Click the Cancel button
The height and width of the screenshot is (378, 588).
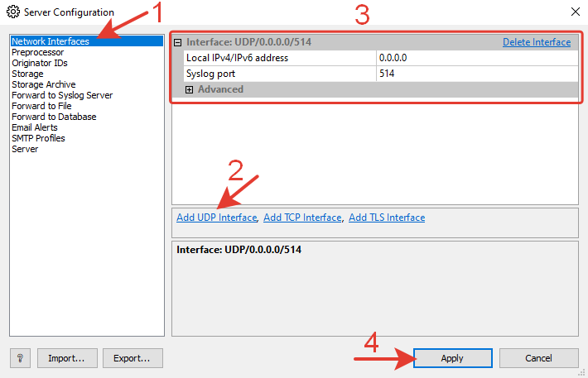538,358
